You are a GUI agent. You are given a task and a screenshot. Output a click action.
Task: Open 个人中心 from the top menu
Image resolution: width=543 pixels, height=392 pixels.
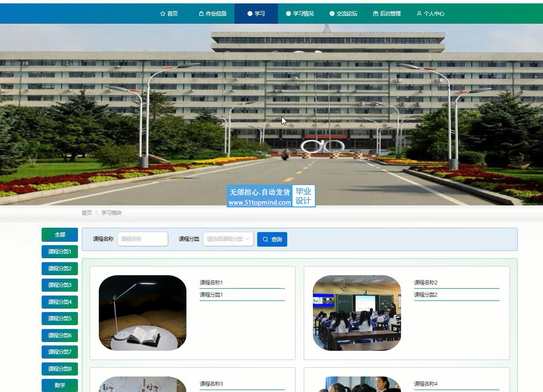point(431,14)
